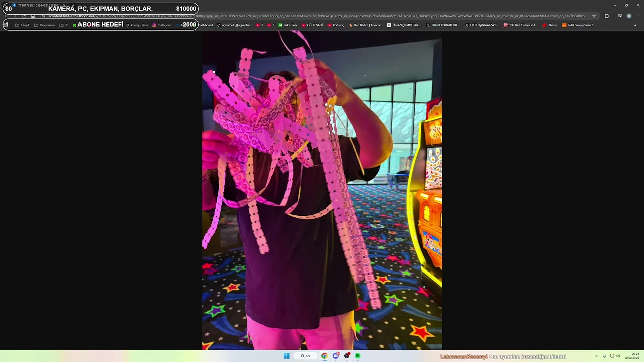This screenshot has height=362, width=644.
Task: Open the Chrome extensions puzzle icon
Action: [606, 16]
